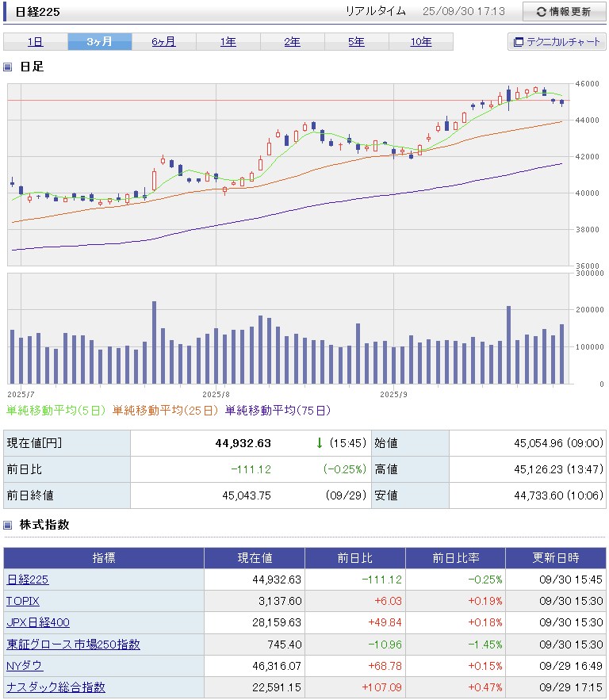Open the JPX日経400 index link
Image resolution: width=609 pixels, height=700 pixels.
click(x=36, y=623)
